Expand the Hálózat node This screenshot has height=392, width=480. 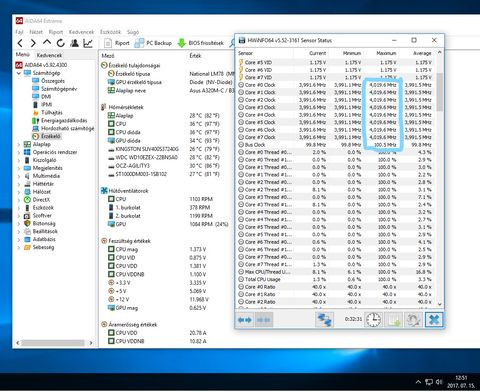tap(19, 192)
